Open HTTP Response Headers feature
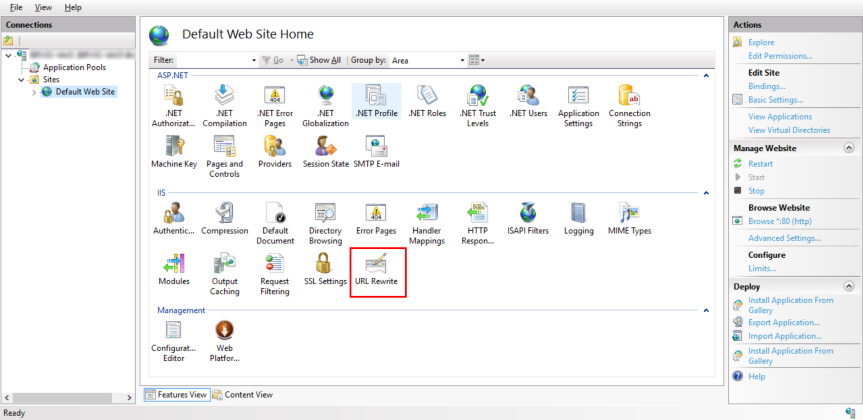 point(477,223)
